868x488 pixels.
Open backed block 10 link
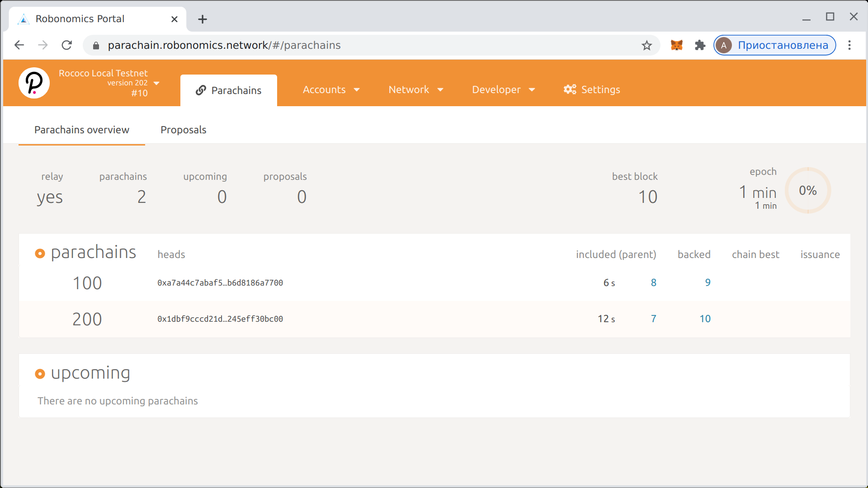pos(705,319)
